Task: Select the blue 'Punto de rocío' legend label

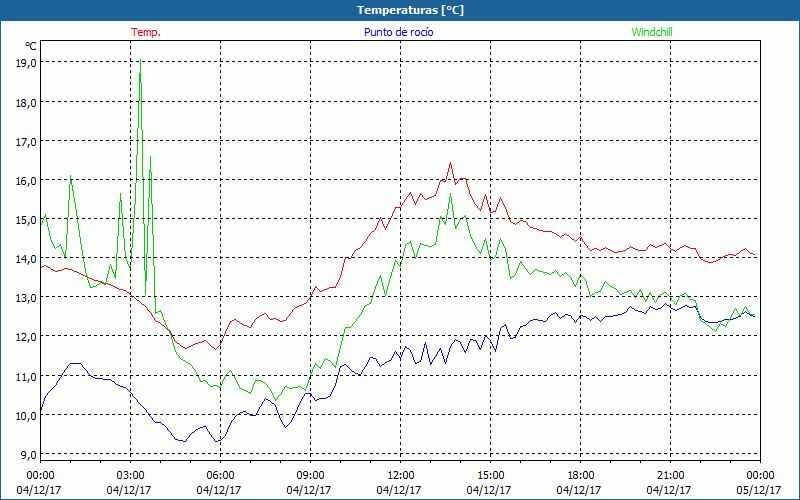Action: [x=398, y=32]
